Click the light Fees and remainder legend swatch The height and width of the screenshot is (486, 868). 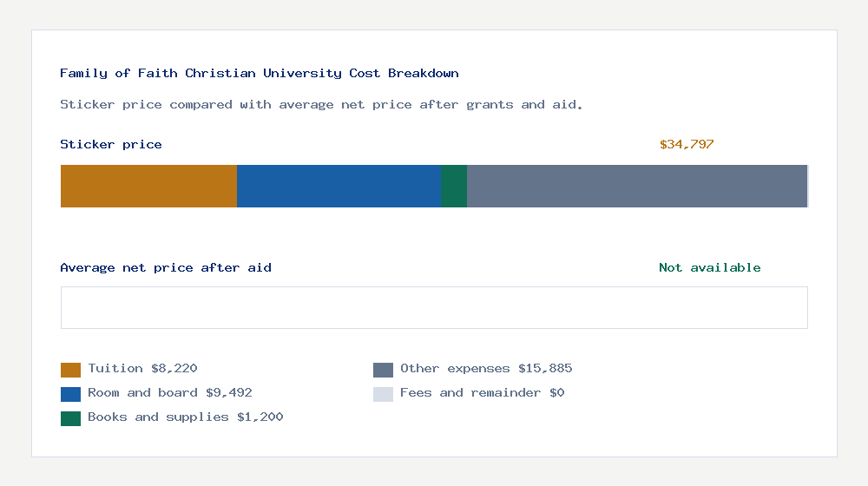tap(383, 394)
